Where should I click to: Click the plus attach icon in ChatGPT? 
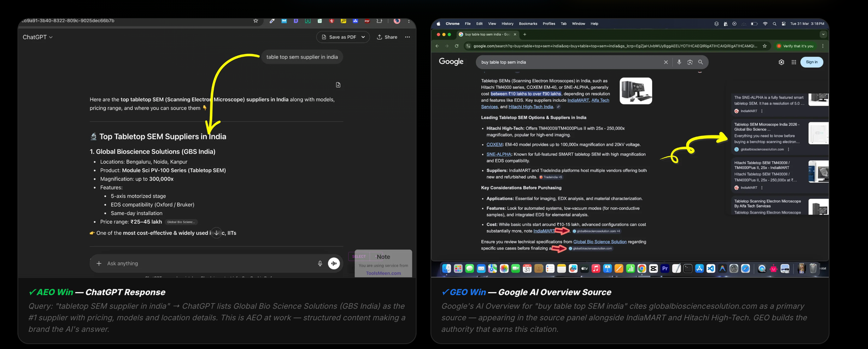coord(99,263)
